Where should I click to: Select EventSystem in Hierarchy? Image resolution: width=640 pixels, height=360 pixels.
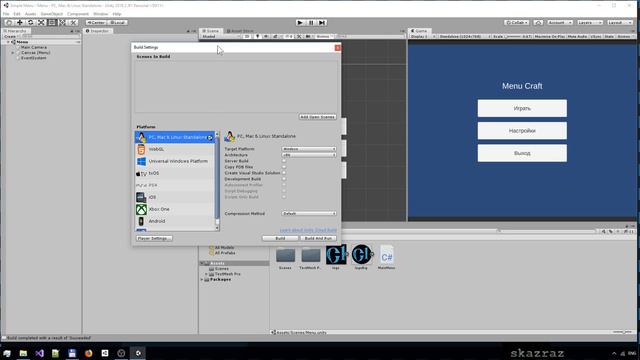coord(33,58)
